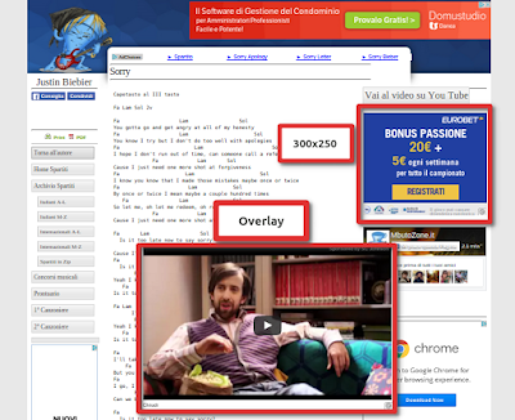This screenshot has width=515, height=420.
Task: Open Torna all'autore in sidebar
Action: (x=63, y=153)
